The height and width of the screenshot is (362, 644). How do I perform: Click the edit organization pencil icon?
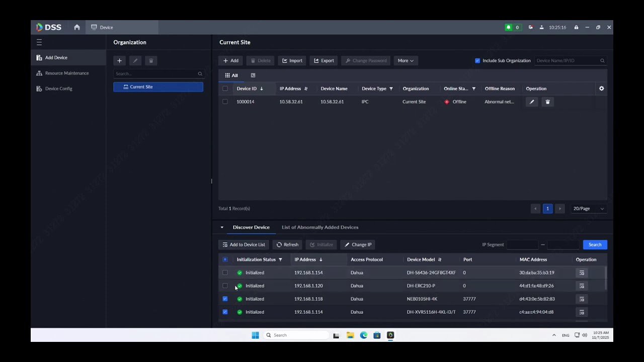click(135, 60)
